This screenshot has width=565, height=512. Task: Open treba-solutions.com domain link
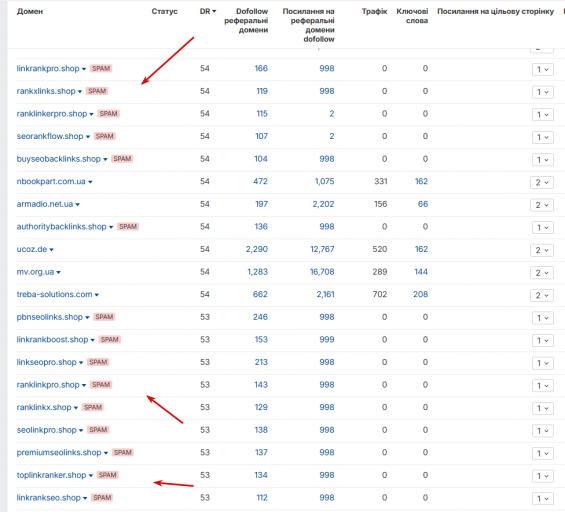[54, 294]
